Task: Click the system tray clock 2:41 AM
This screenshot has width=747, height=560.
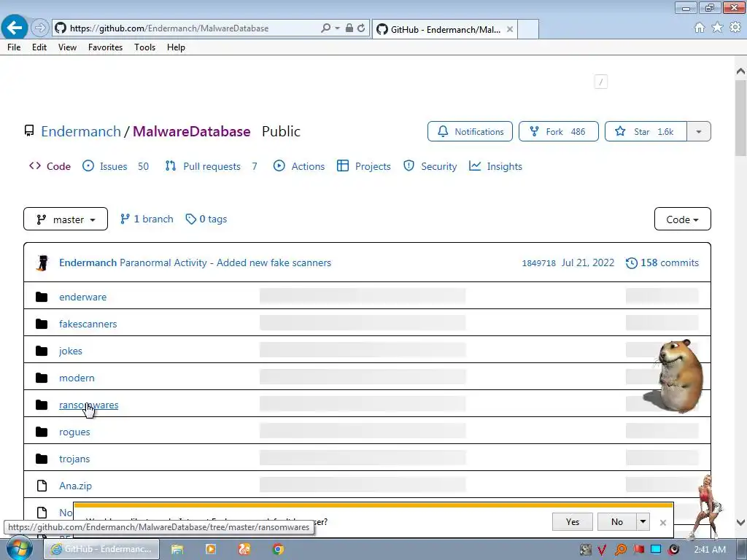Action: click(710, 550)
